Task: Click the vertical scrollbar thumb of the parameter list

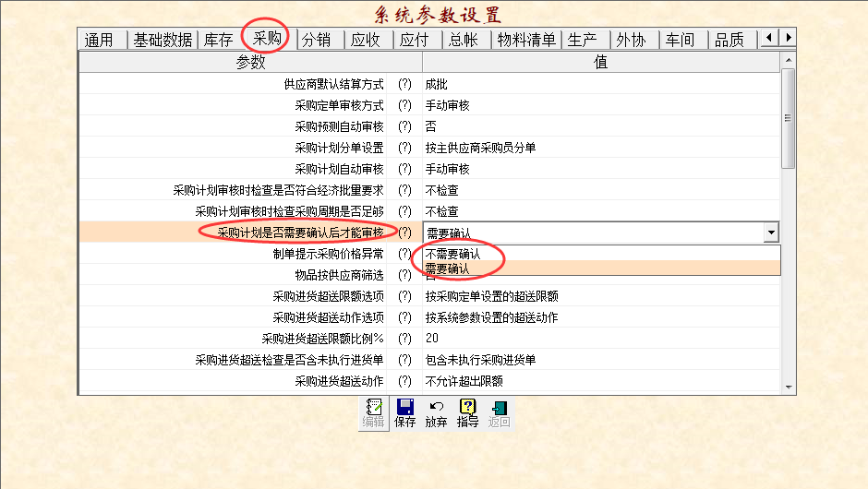Action: coord(789,118)
